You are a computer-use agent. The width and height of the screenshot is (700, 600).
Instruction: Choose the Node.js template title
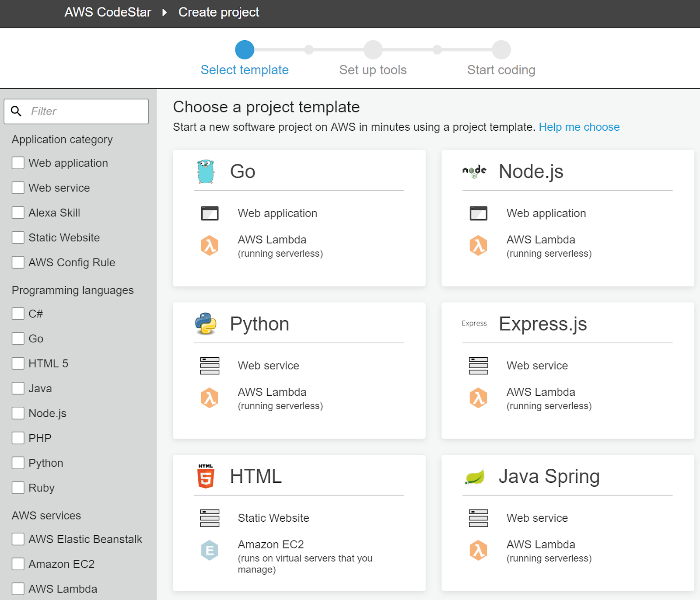click(x=531, y=171)
